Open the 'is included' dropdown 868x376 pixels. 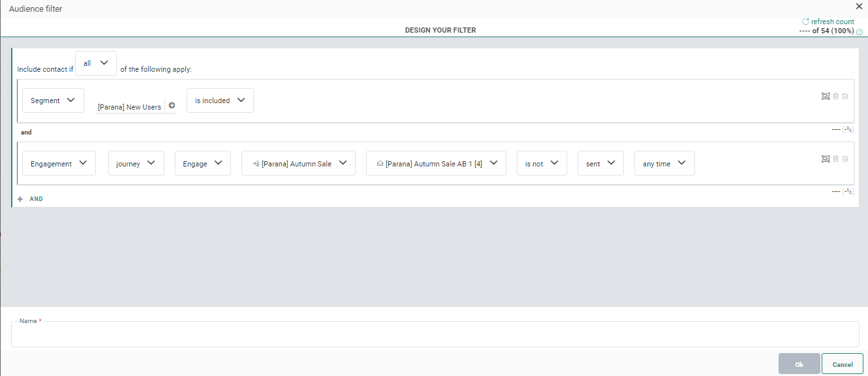(x=220, y=101)
